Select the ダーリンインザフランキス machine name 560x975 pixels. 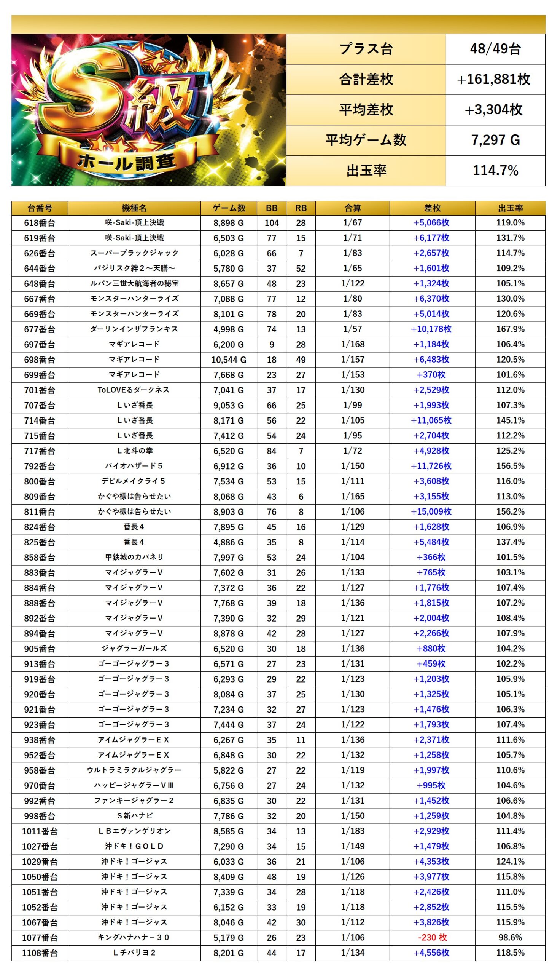coord(134,329)
